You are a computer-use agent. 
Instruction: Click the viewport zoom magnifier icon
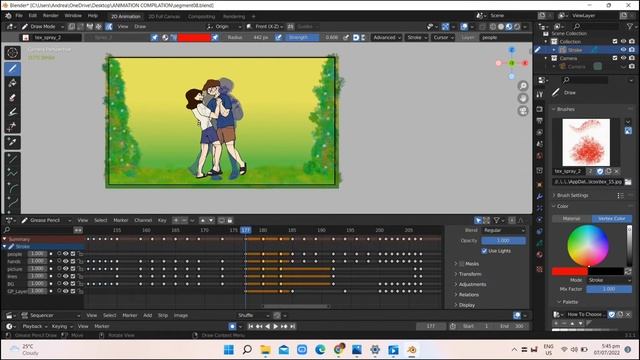point(523,86)
